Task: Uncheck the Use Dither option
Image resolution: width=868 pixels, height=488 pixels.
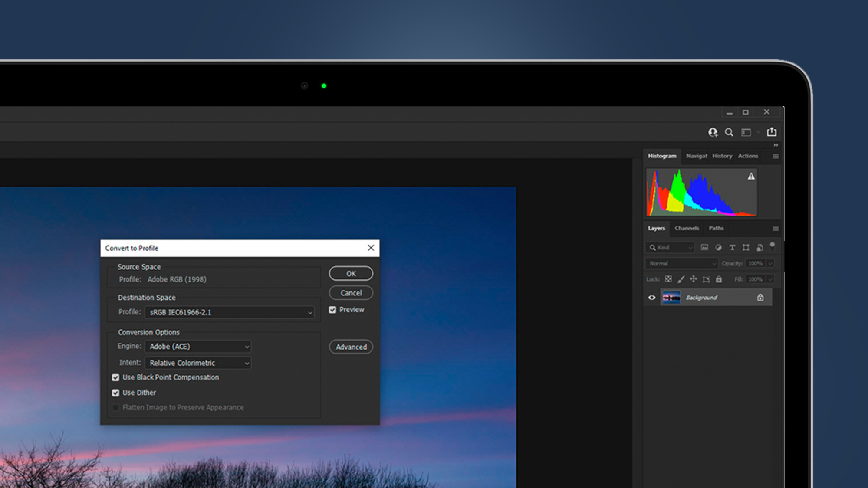Action: point(115,393)
